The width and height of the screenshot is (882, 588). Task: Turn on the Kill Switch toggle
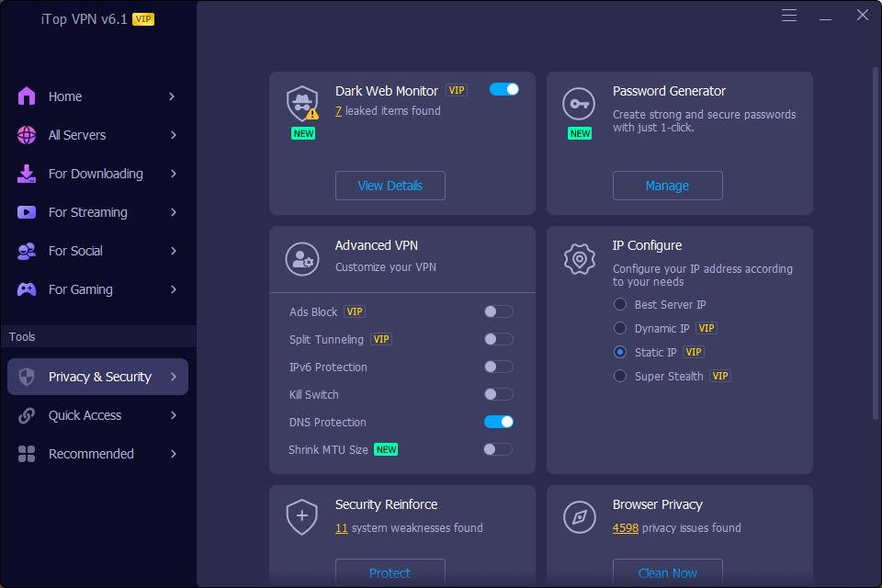[x=498, y=394]
